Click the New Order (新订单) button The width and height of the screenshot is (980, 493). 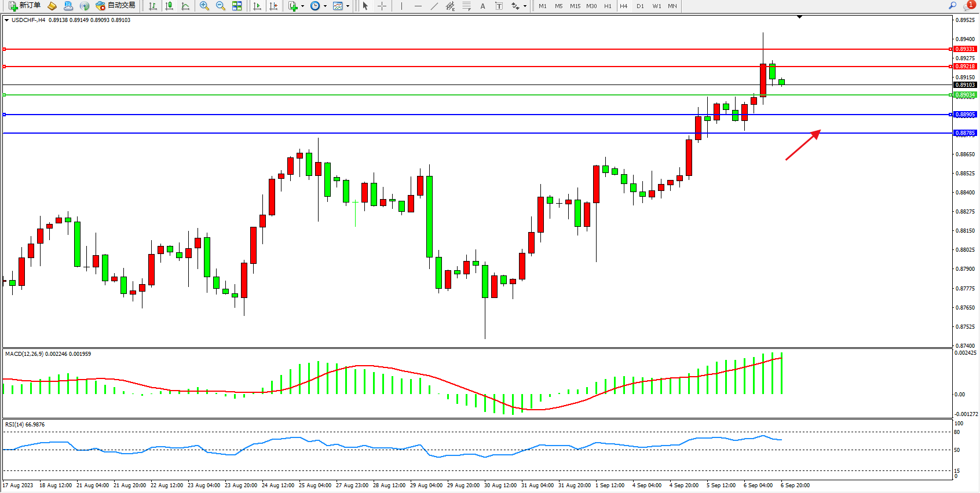pyautogui.click(x=24, y=6)
